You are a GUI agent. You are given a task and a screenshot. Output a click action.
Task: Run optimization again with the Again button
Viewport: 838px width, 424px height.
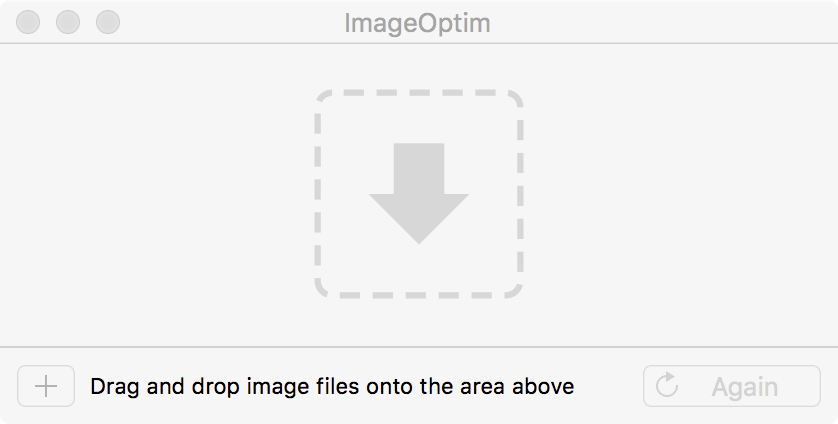point(732,386)
